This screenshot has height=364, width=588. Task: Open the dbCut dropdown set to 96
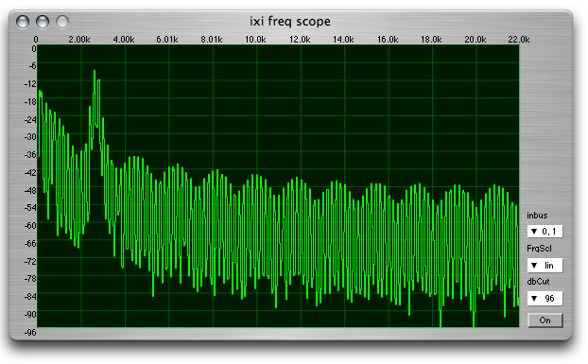tap(545, 299)
